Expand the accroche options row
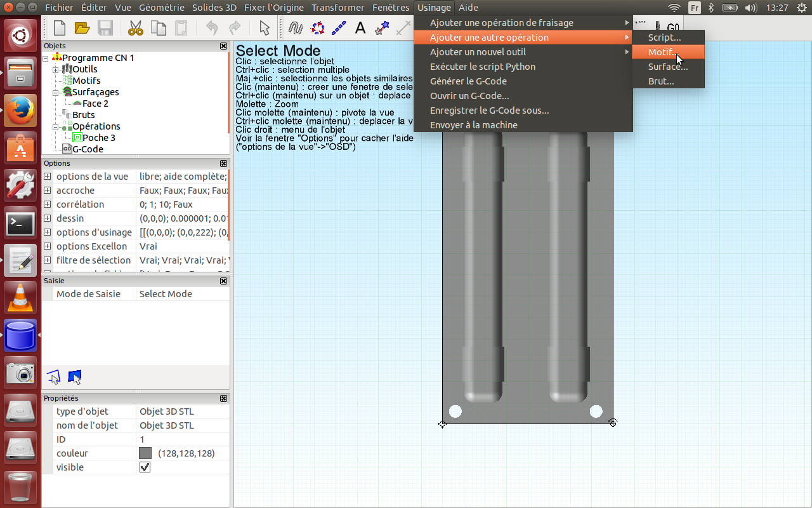Image resolution: width=812 pixels, height=508 pixels. tap(48, 190)
